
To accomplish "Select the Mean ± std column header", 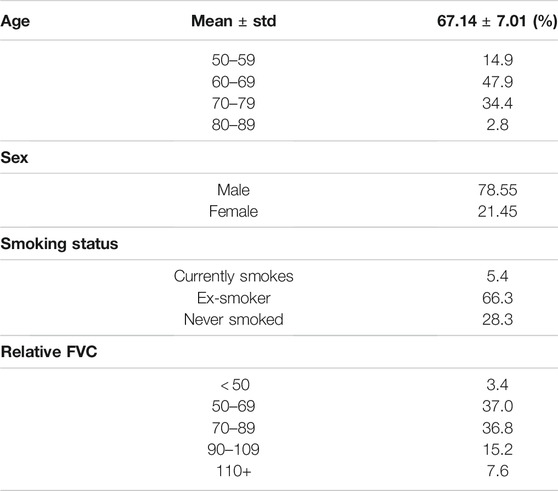I will click(233, 21).
